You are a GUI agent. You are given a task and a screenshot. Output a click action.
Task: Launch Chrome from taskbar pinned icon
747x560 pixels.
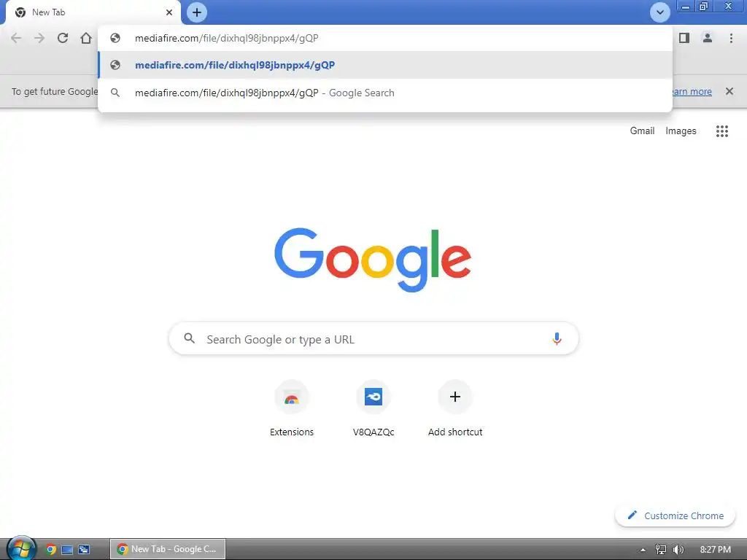click(x=50, y=550)
